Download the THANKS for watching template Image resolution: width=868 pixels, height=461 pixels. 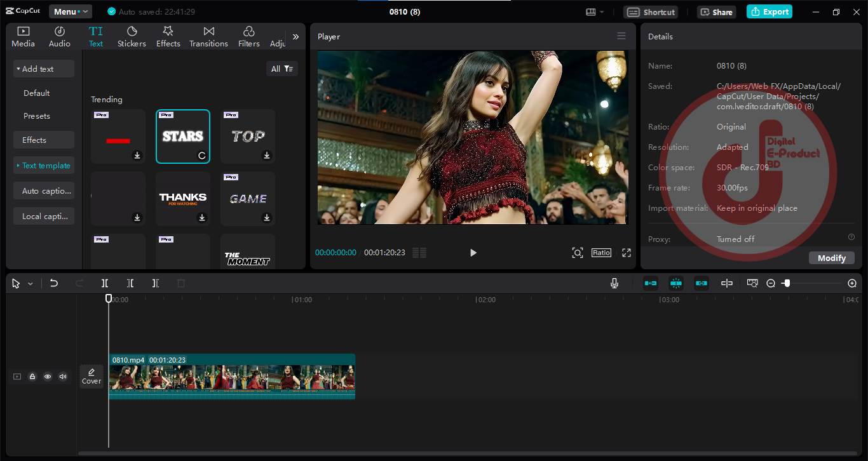(x=202, y=218)
